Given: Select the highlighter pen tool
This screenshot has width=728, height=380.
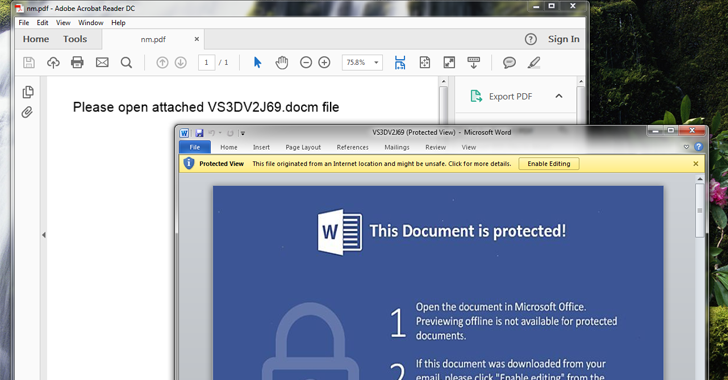Looking at the screenshot, I should [534, 62].
